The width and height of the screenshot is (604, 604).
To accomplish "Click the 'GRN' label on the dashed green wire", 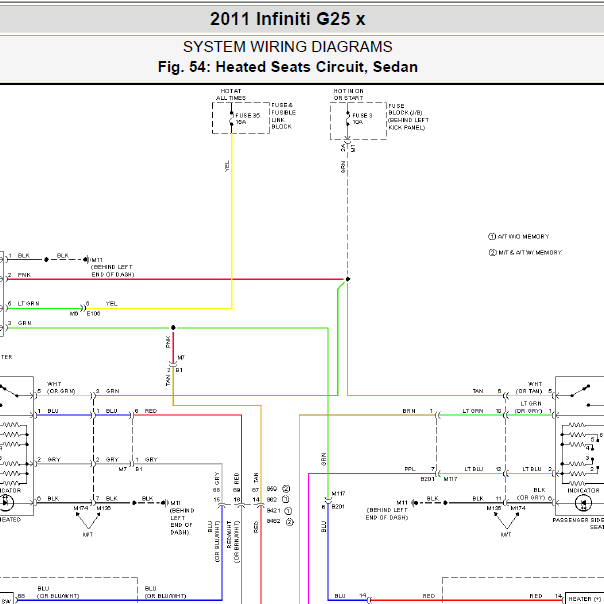I will click(x=342, y=167).
